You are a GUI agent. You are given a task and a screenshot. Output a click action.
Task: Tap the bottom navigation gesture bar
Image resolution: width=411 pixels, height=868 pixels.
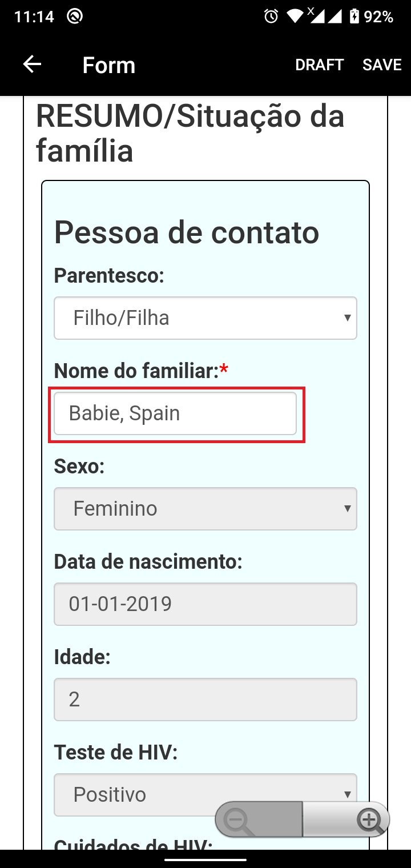click(205, 859)
